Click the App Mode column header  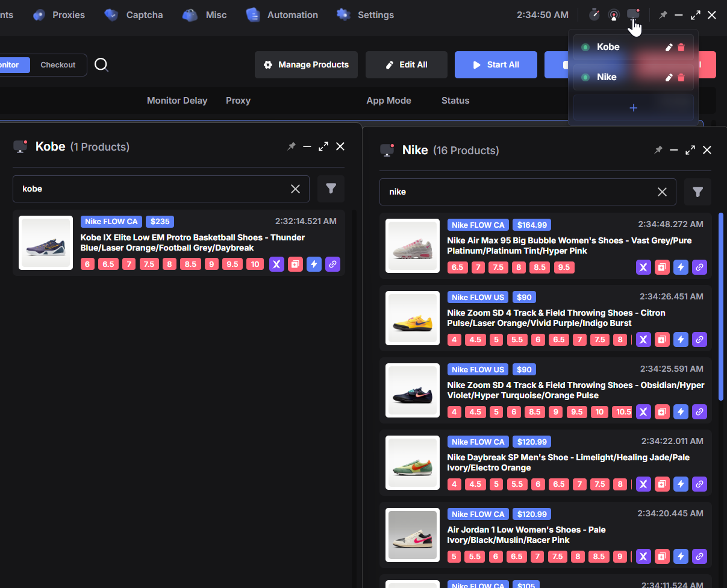[x=388, y=101]
